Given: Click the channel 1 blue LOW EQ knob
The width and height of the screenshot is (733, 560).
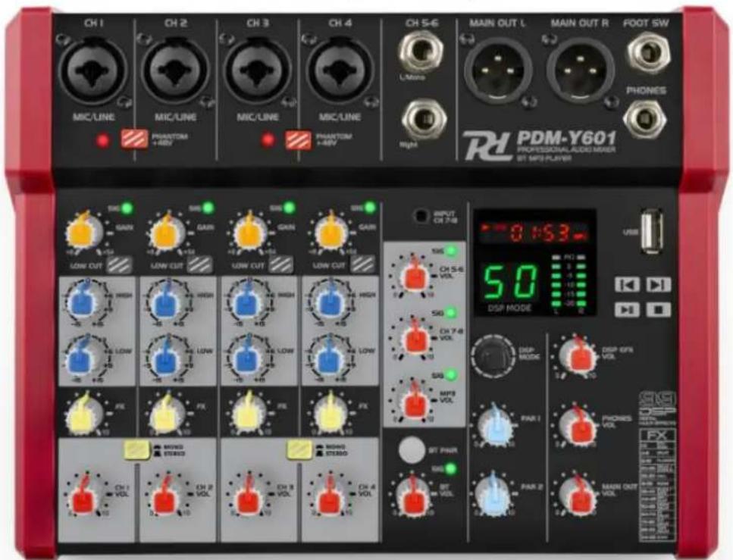Looking at the screenshot, I should pos(85,356).
